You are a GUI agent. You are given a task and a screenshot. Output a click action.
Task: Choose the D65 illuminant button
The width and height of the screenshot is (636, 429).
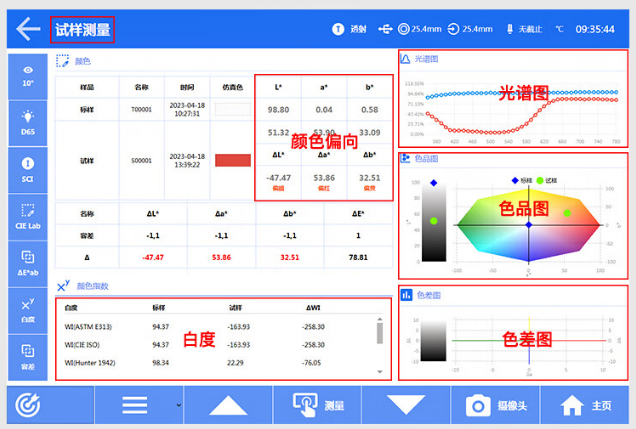tap(27, 123)
